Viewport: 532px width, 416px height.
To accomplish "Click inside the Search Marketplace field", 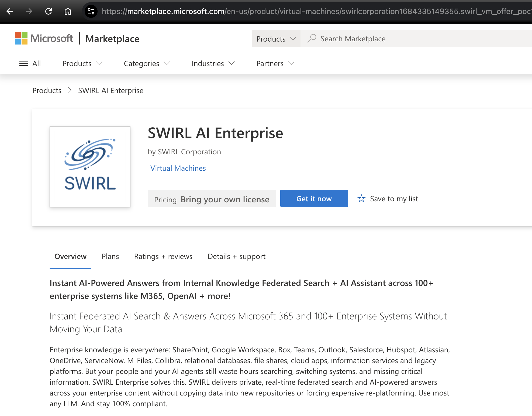I will [377, 38].
